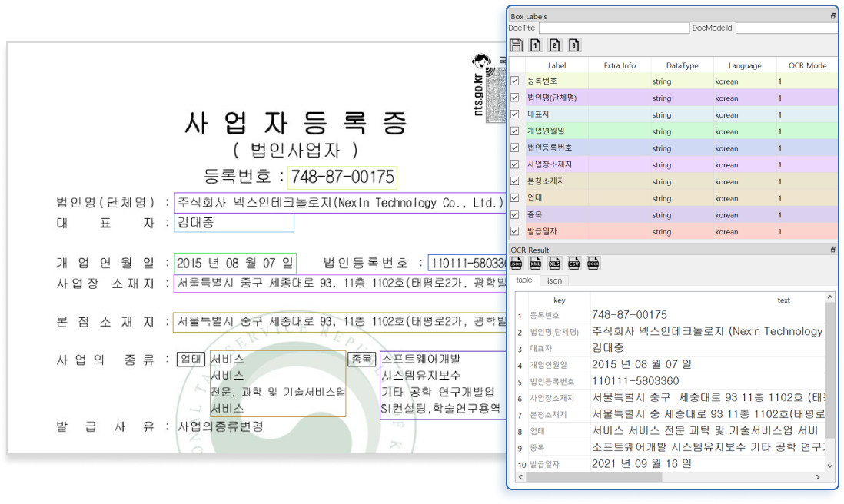
Task: Click the OCR result up scroll arrow
Action: pos(829,297)
